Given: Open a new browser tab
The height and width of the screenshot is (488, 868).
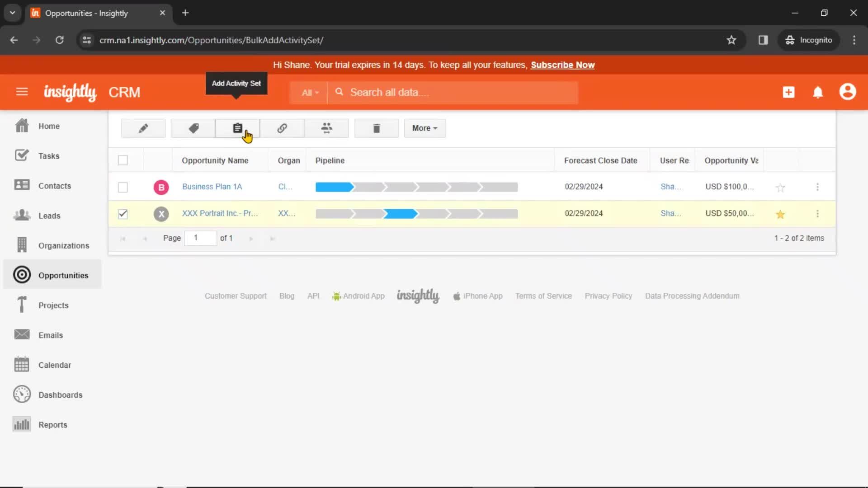Looking at the screenshot, I should 185,13.
